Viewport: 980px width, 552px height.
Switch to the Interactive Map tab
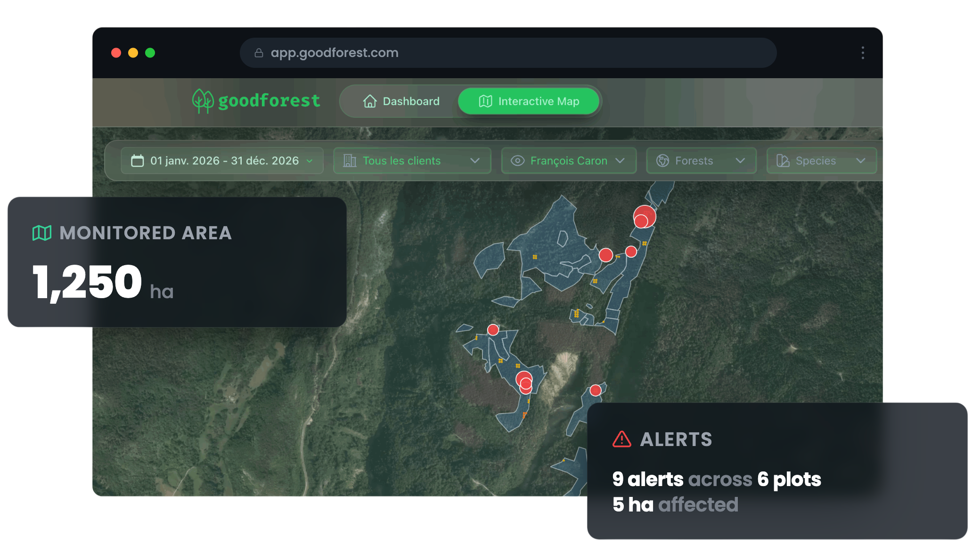(x=529, y=101)
